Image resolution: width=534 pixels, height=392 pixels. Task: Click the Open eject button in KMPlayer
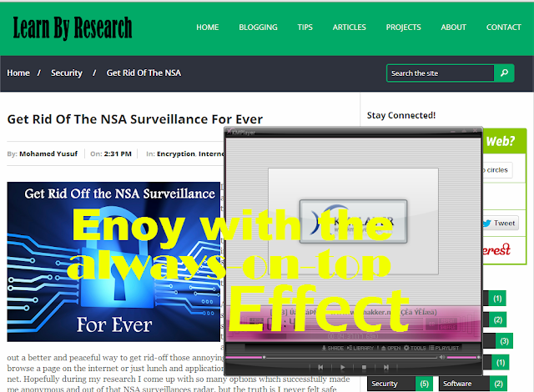pyautogui.click(x=391, y=348)
